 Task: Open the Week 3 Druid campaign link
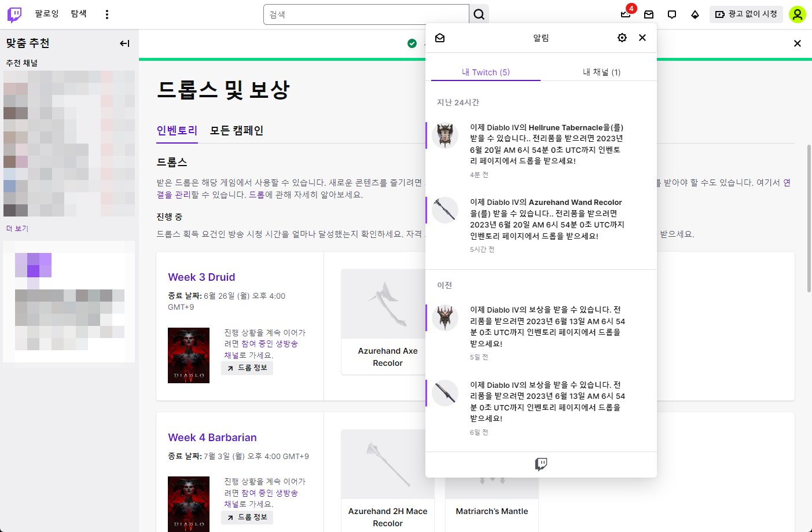click(x=201, y=277)
